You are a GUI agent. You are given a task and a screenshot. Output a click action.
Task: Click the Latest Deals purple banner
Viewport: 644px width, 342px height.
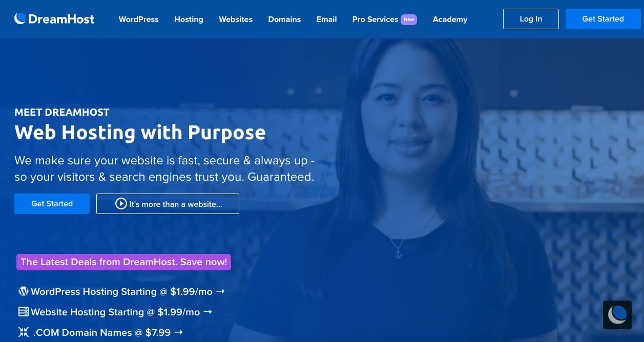pyautogui.click(x=123, y=262)
